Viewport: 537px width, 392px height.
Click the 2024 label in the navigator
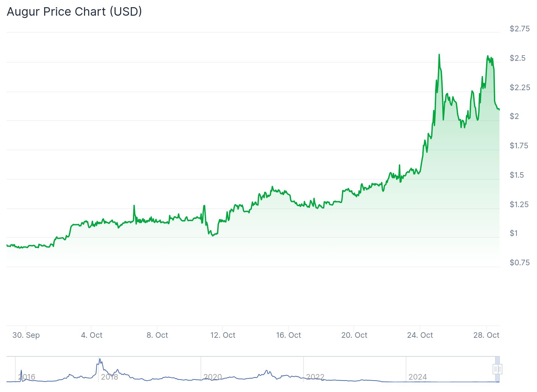(x=417, y=377)
